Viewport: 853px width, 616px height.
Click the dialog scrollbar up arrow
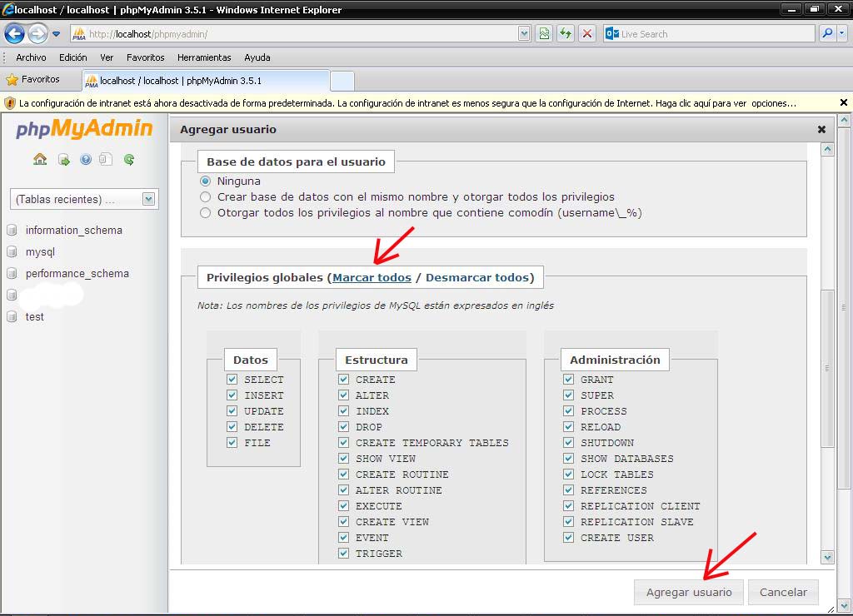[827, 150]
